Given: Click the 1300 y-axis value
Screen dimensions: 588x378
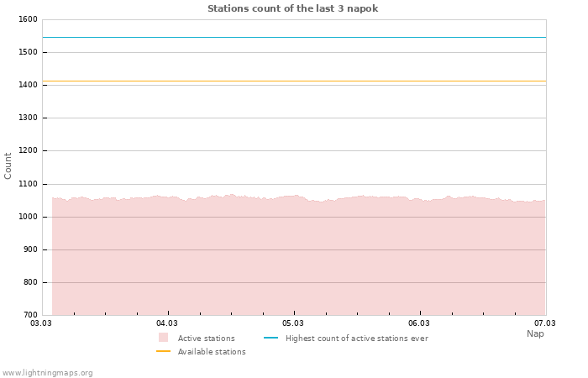Looking at the screenshot, I should coord(28,118).
